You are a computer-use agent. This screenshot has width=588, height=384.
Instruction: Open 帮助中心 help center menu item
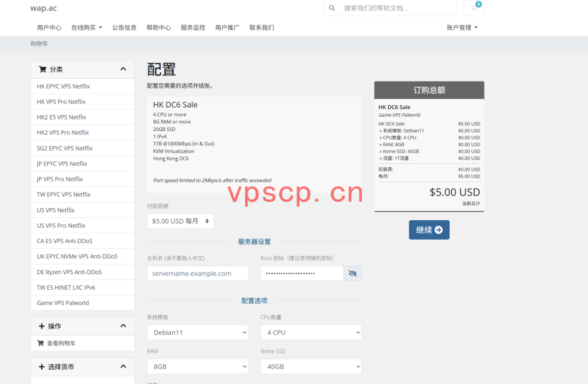(158, 28)
